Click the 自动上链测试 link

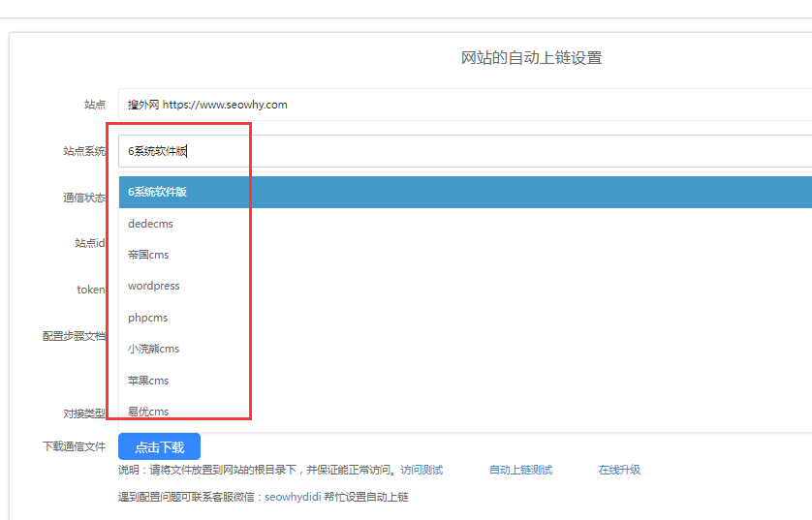click(x=520, y=470)
